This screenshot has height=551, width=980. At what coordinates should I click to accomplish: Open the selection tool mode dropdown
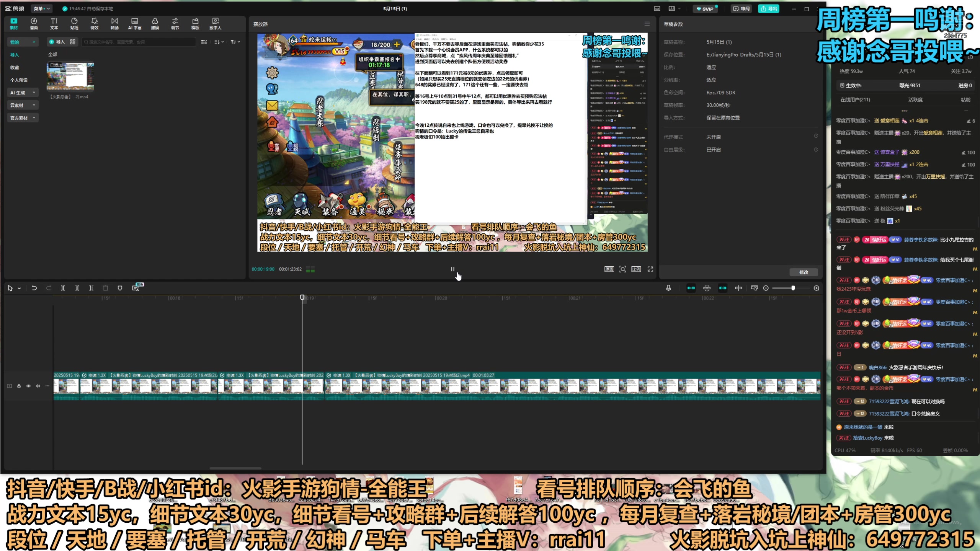pos(19,288)
